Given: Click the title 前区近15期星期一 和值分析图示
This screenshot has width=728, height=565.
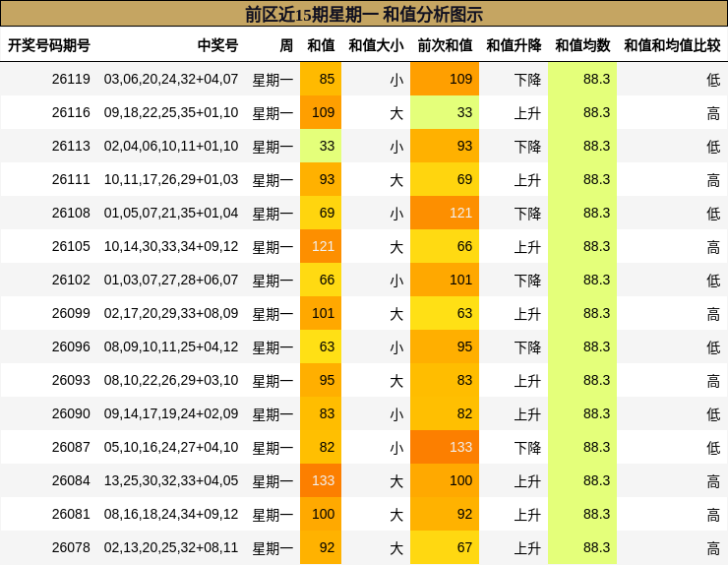Looking at the screenshot, I should 364,14.
